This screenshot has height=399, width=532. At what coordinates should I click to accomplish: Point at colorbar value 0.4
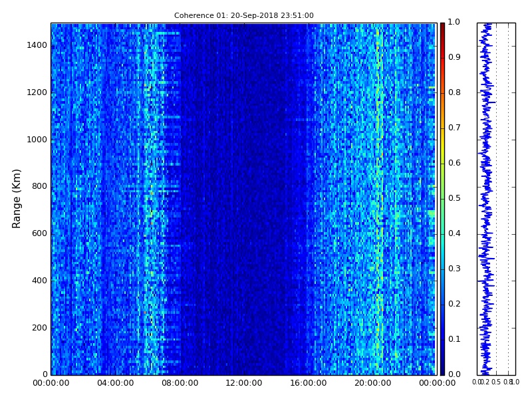[x=454, y=233]
